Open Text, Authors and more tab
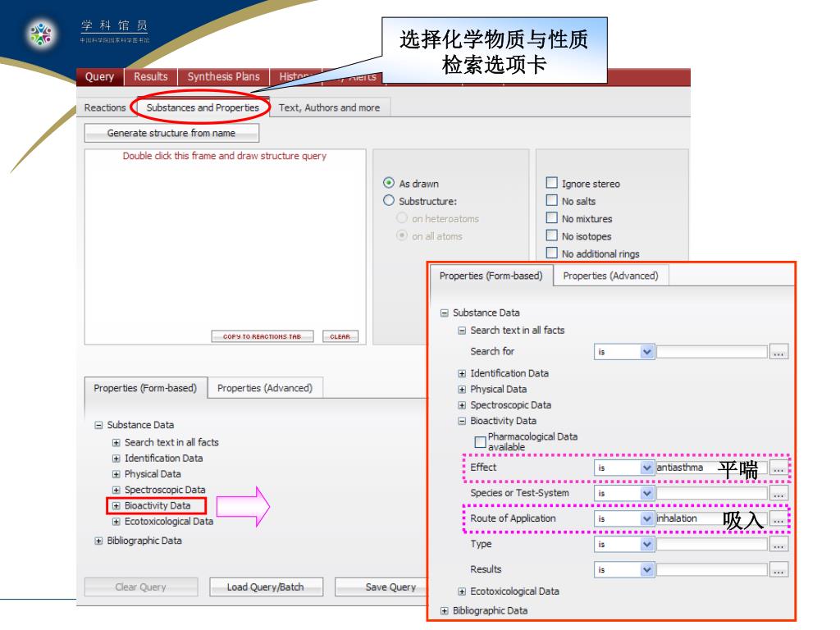The image size is (840, 630). 329,107
